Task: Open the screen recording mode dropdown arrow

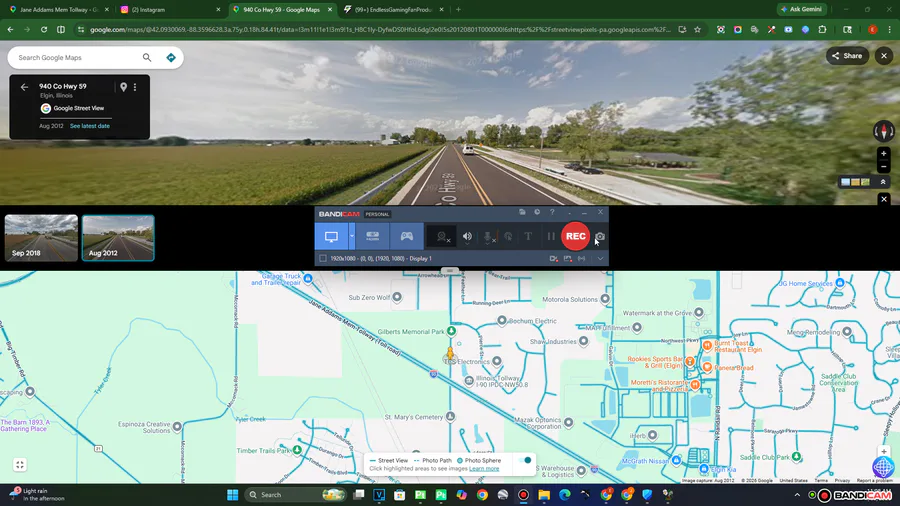Action: pos(352,236)
